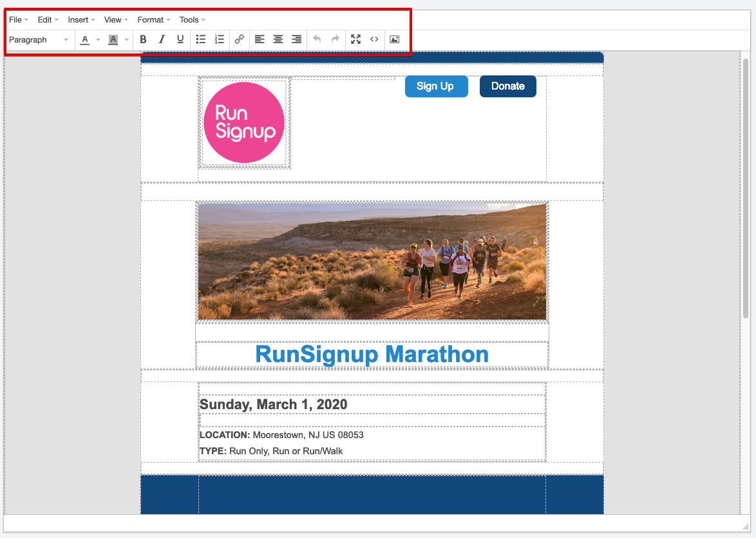Image resolution: width=756 pixels, height=538 pixels.
Task: Open the Insert menu
Action: coord(81,20)
